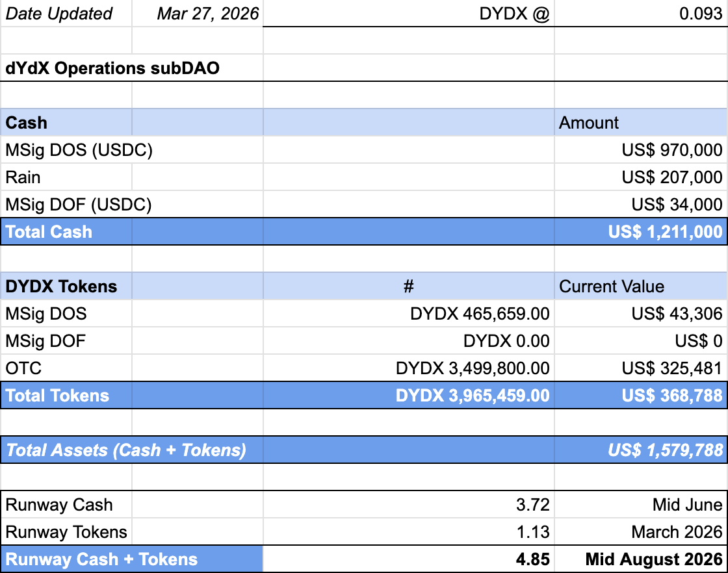This screenshot has width=728, height=573.
Task: Click the US$ 368,788 total cell
Action: click(641, 395)
